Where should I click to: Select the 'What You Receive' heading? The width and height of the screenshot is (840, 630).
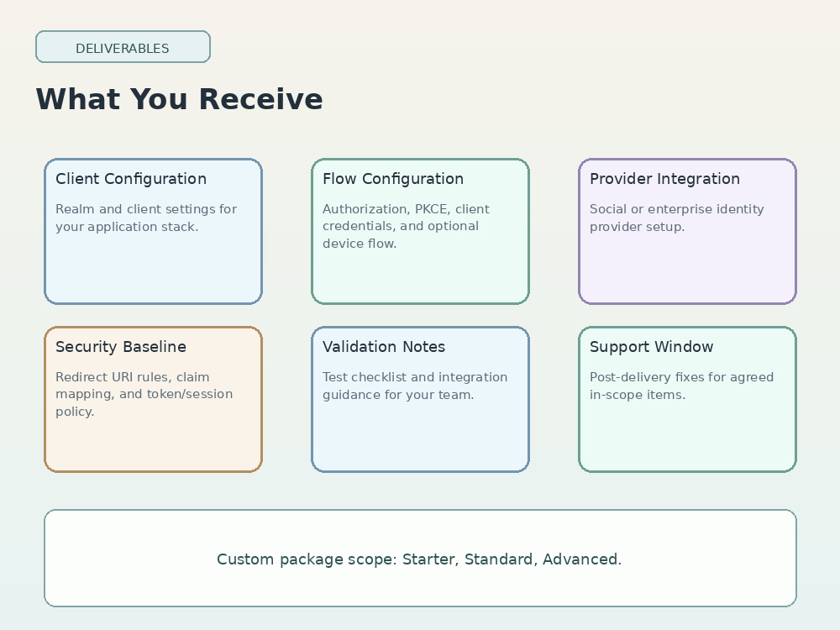click(180, 99)
